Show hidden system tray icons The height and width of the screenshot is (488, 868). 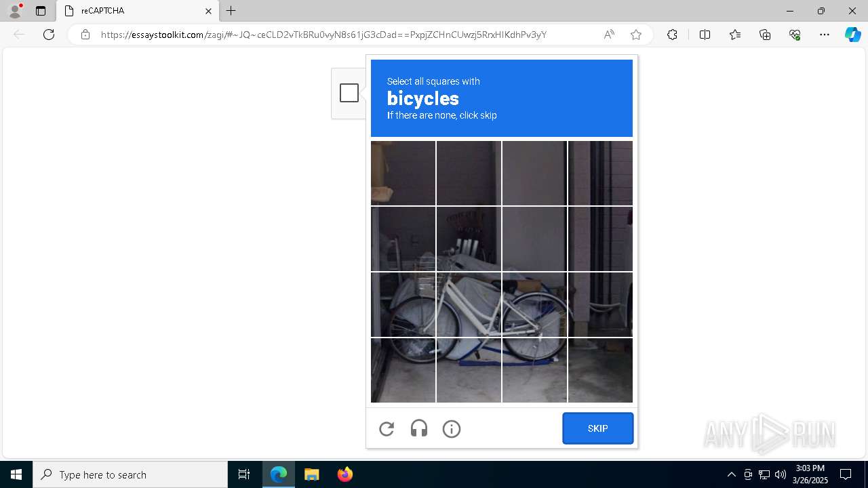click(x=731, y=474)
